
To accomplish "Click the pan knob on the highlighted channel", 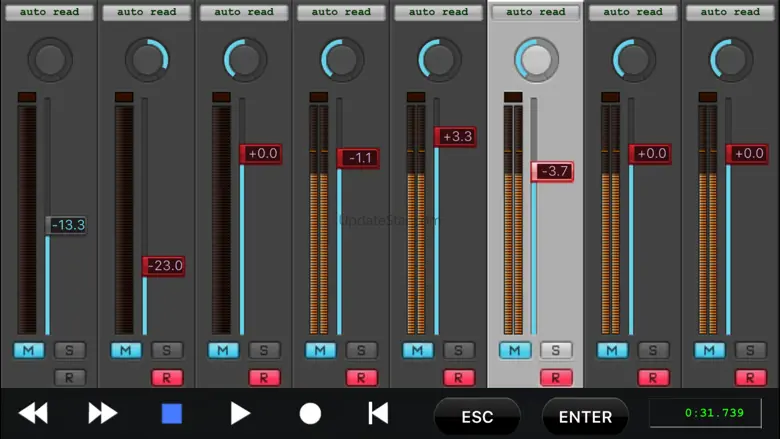I will pos(536,60).
